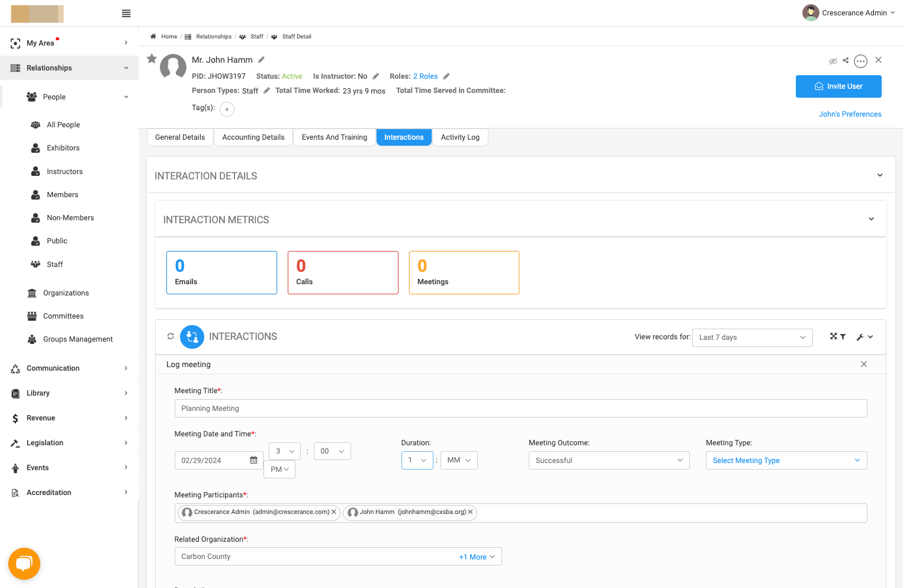This screenshot has width=903, height=588.
Task: Open the Calls metric card
Action: pos(343,273)
